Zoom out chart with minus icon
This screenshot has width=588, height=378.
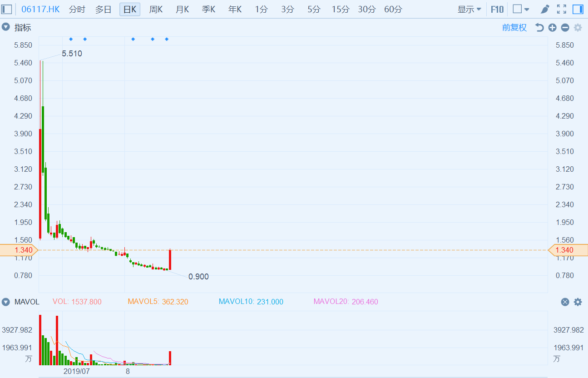565,28
